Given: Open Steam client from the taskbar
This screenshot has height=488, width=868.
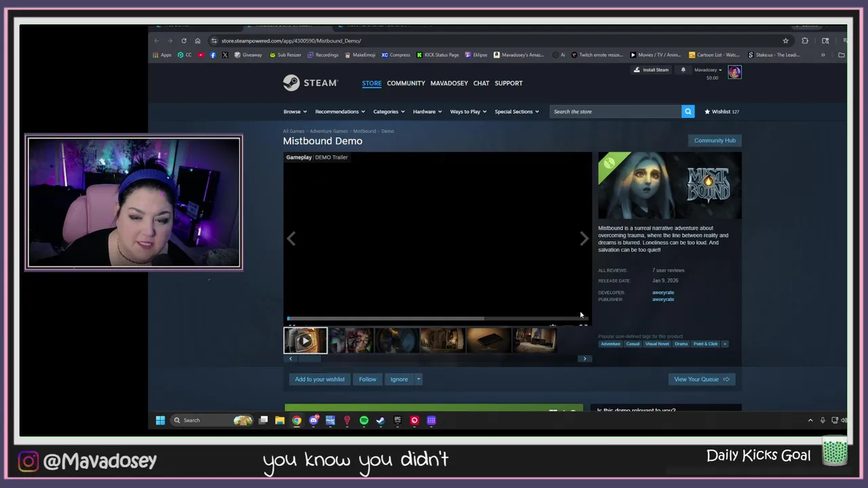Looking at the screenshot, I should [380, 420].
